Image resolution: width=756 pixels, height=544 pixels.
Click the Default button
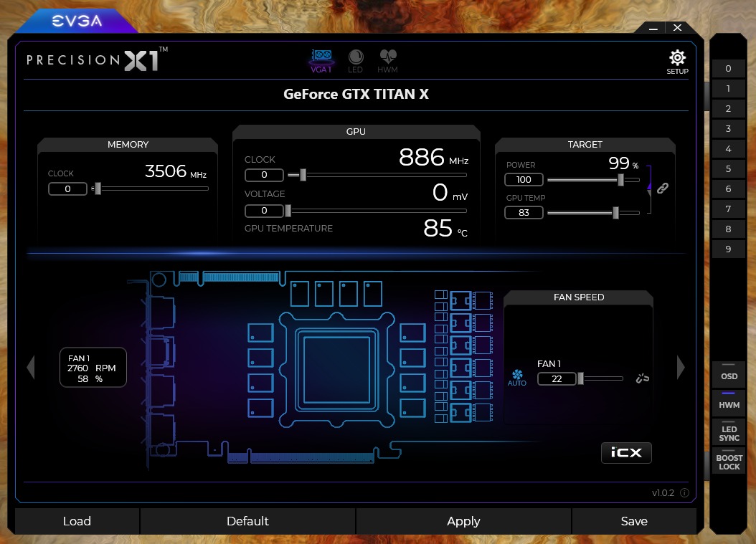pos(247,521)
